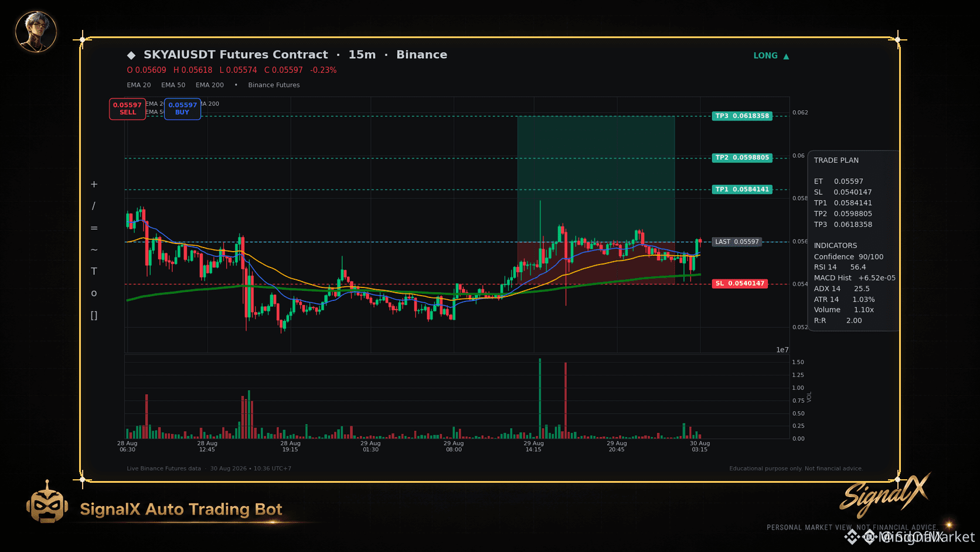Click the red SL 0.0540147 price tag
Viewport: 980px width, 552px height.
pos(740,284)
